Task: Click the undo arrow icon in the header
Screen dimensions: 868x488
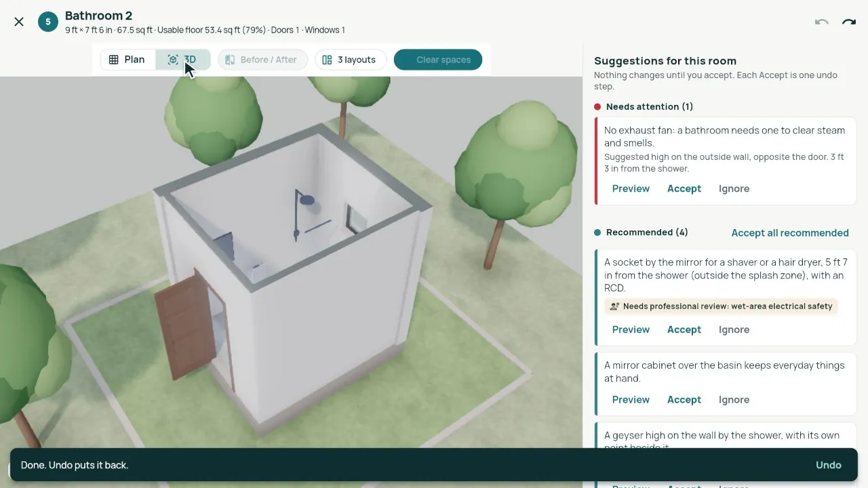Action: click(822, 22)
